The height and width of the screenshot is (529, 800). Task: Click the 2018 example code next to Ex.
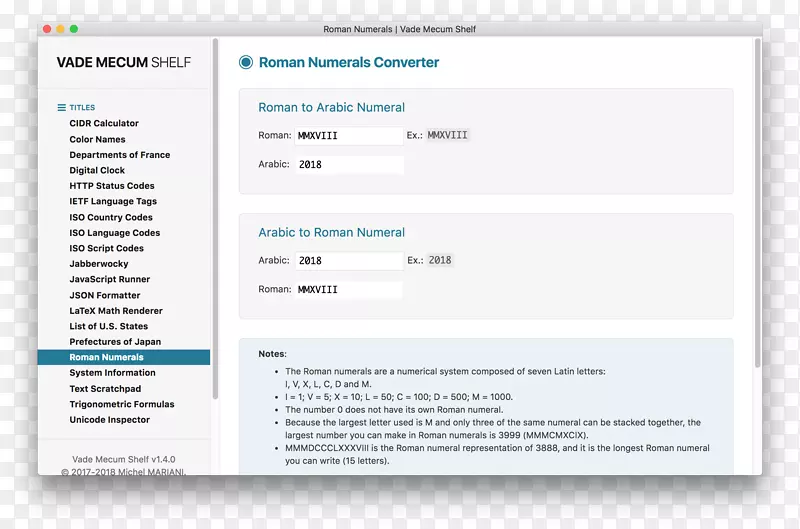click(440, 260)
